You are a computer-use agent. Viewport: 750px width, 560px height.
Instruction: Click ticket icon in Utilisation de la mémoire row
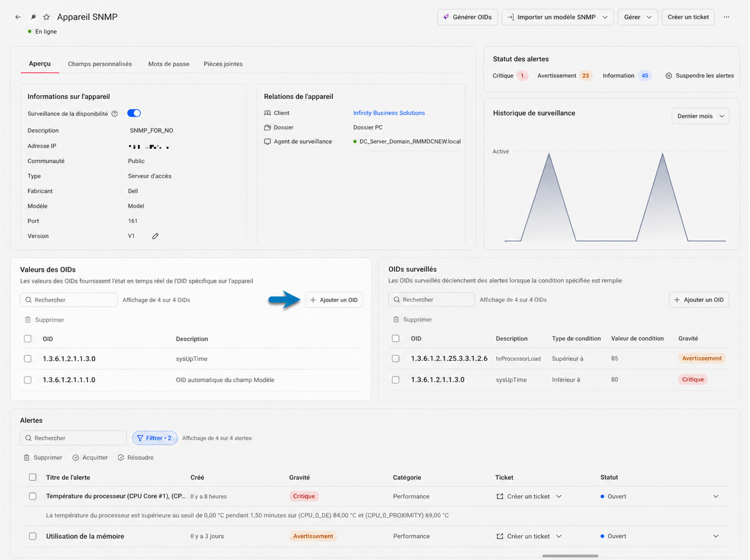(x=500, y=536)
